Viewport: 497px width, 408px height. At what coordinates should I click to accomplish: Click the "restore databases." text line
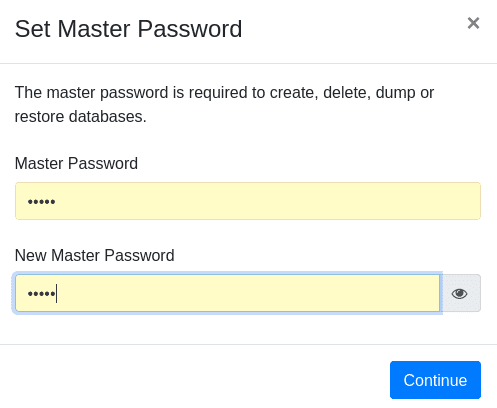pos(81,117)
